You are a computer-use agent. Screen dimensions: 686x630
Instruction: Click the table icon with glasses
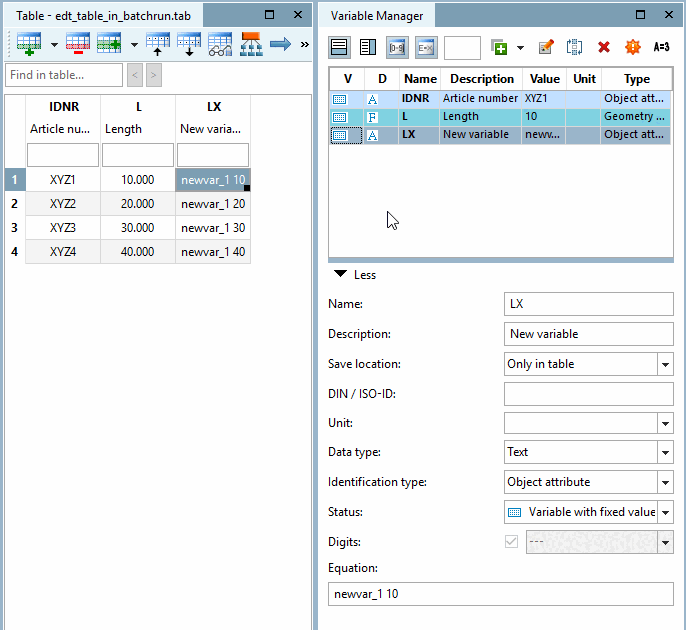(x=220, y=44)
